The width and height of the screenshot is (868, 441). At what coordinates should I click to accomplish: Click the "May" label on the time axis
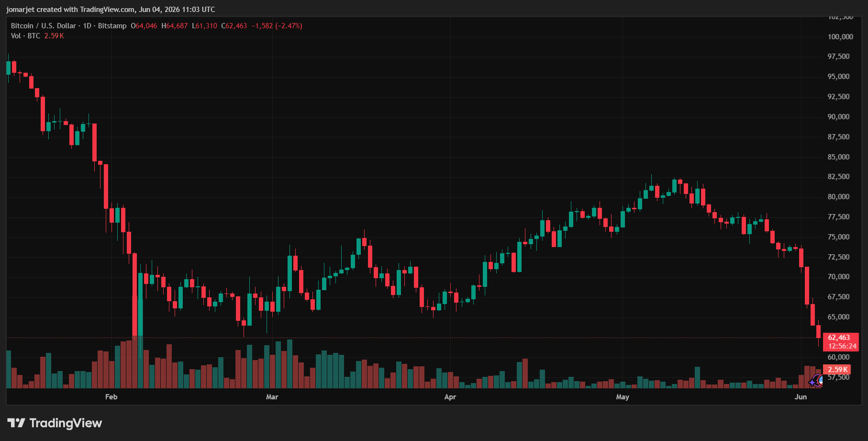coord(623,397)
